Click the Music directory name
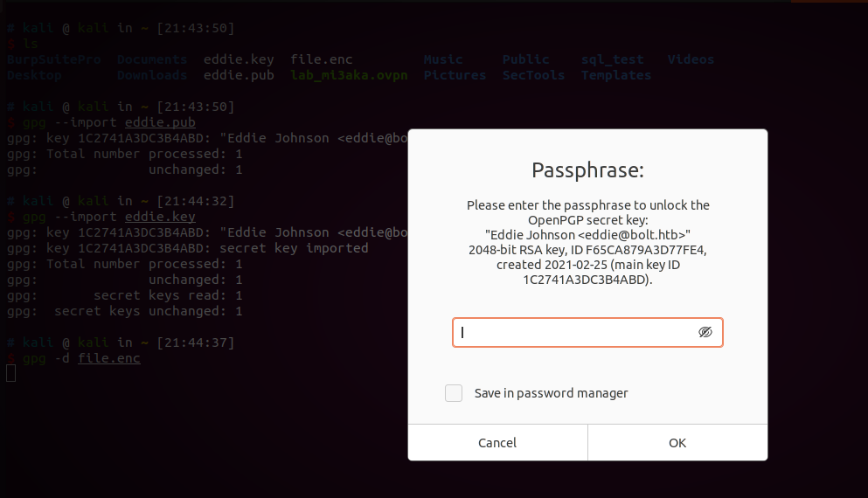This screenshot has height=498, width=868. (x=443, y=59)
